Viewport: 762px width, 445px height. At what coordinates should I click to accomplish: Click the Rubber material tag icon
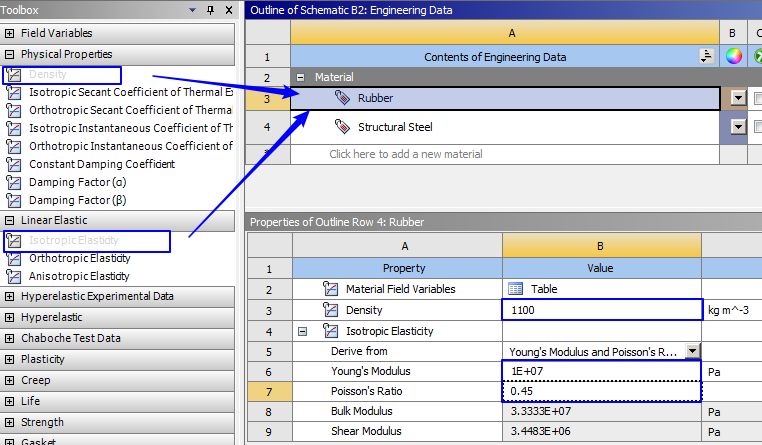pos(342,98)
